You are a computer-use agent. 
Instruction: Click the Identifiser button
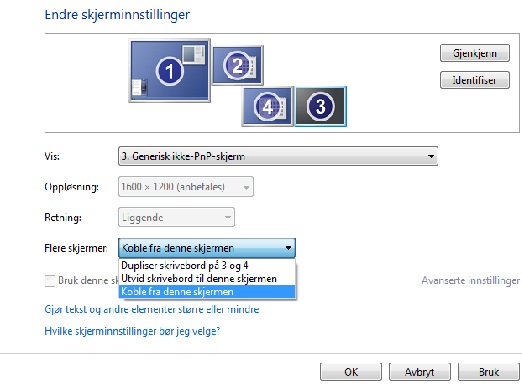475,80
